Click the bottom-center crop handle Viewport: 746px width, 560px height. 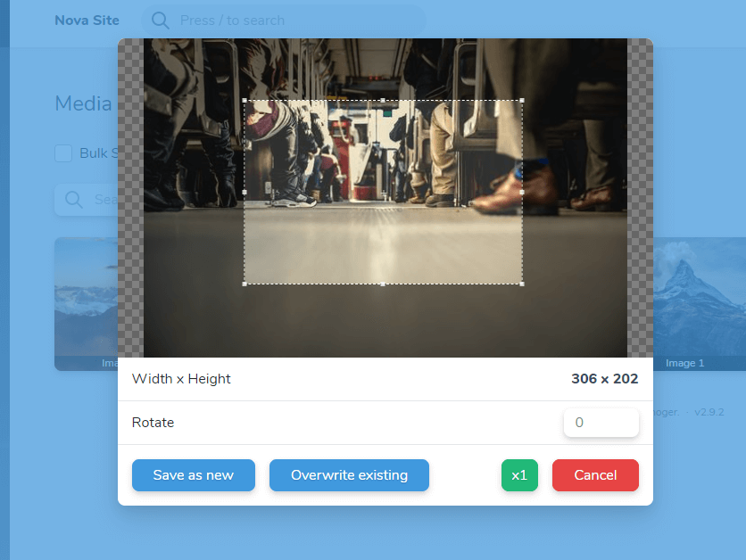[383, 284]
